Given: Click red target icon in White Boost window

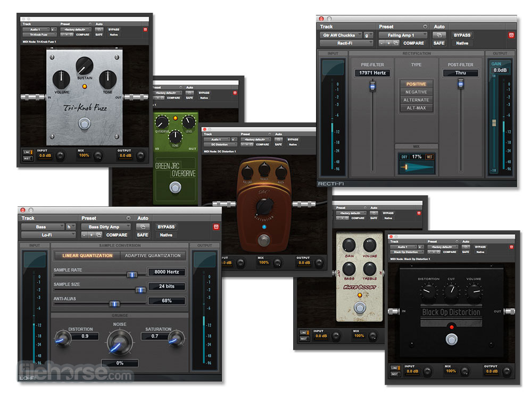Looking at the screenshot, I should click(419, 213).
